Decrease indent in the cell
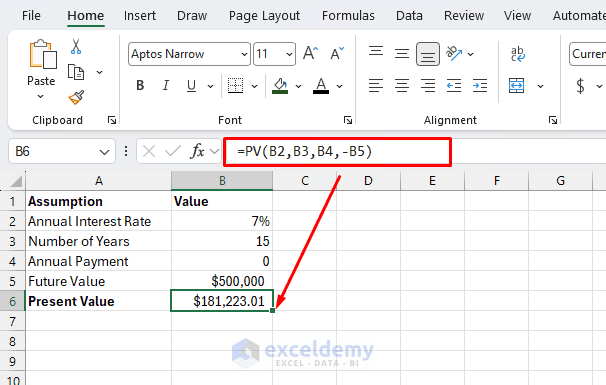The image size is (606, 385). tap(454, 85)
